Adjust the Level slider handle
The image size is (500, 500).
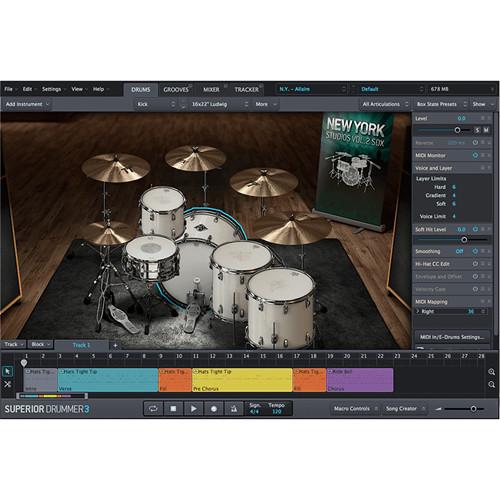click(457, 130)
